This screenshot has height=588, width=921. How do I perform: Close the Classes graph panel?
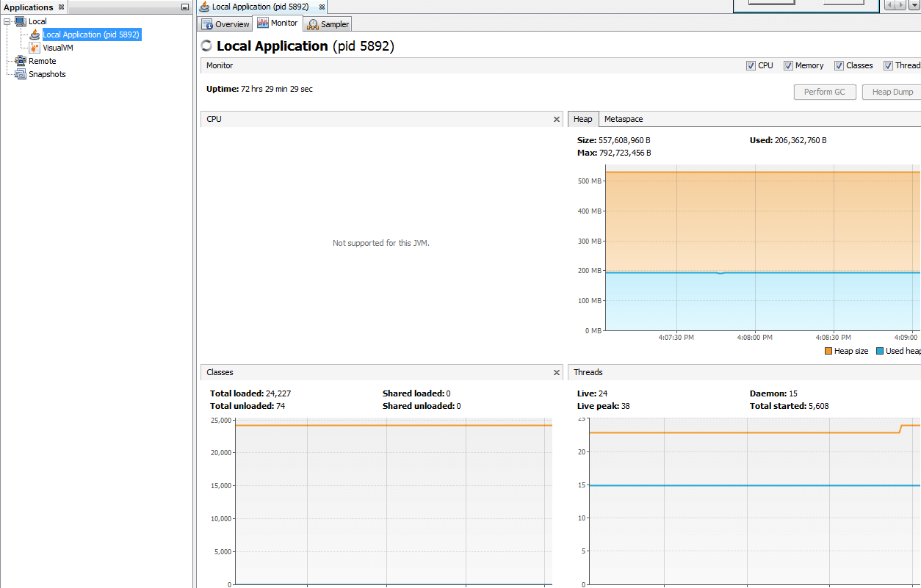coord(557,373)
